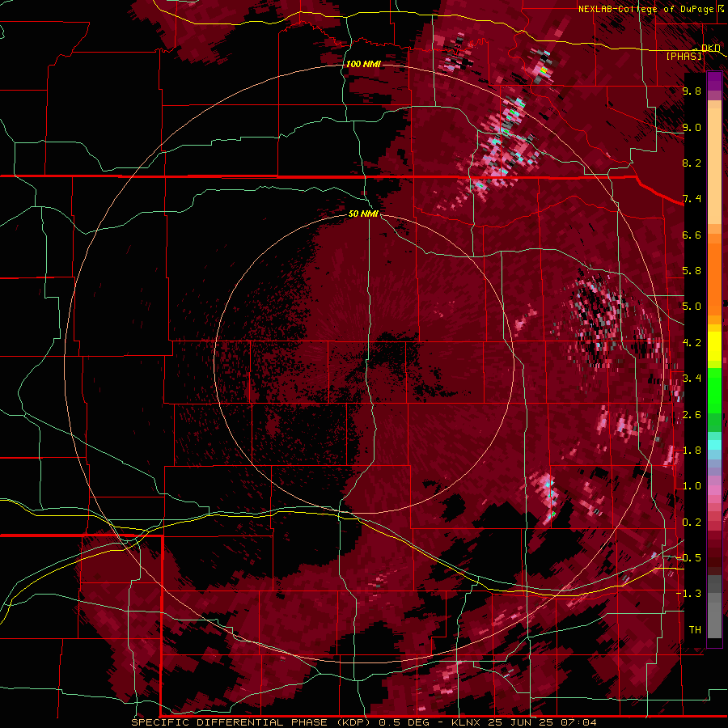Viewport: 728px width, 728px height.
Task: Click the 6.6 value on the color scale
Action: coord(692,235)
